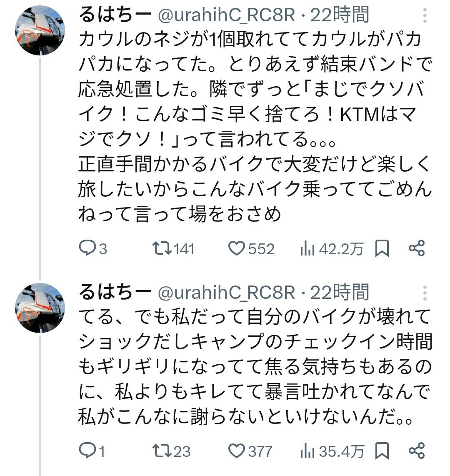Open replies on the first tweet
The width and height of the screenshot is (450, 476).
[x=93, y=248]
